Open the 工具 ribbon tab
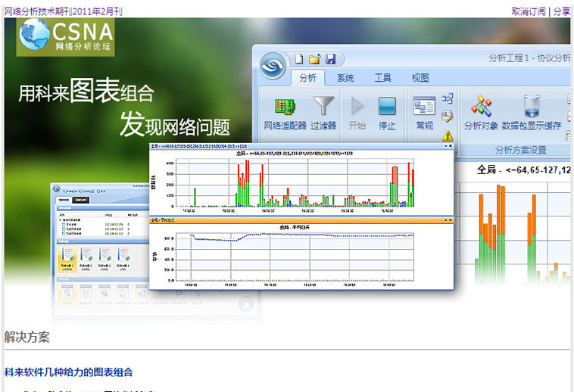 pos(383,78)
